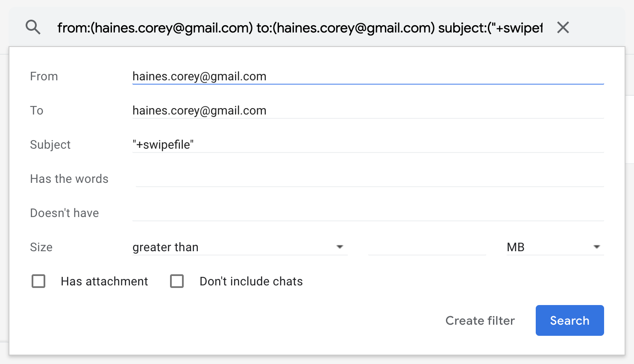Click the arrow next to greater than

click(340, 247)
